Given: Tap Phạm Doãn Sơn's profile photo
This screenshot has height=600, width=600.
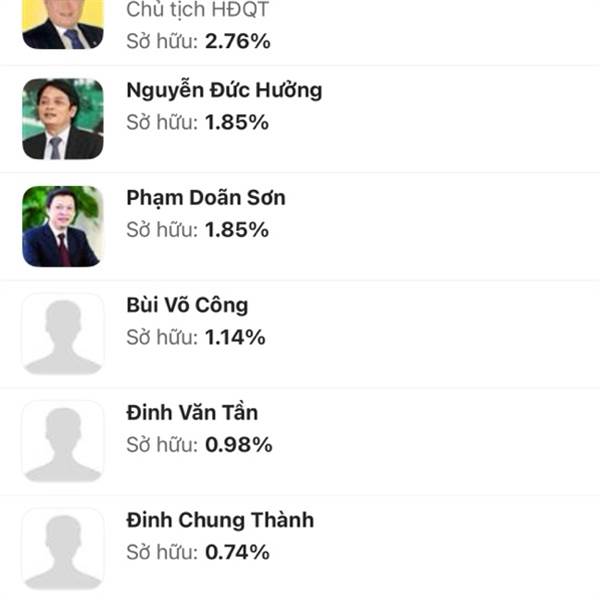Looking at the screenshot, I should coord(62,226).
